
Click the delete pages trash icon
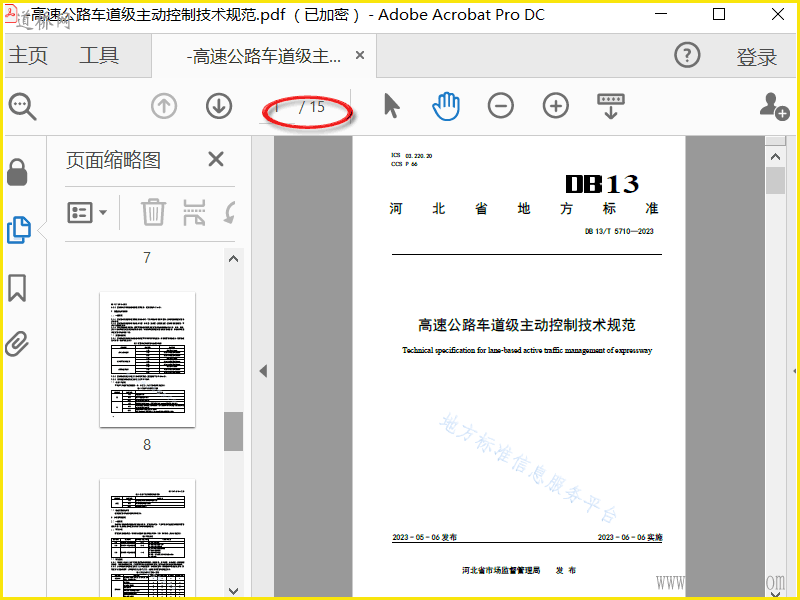click(153, 212)
